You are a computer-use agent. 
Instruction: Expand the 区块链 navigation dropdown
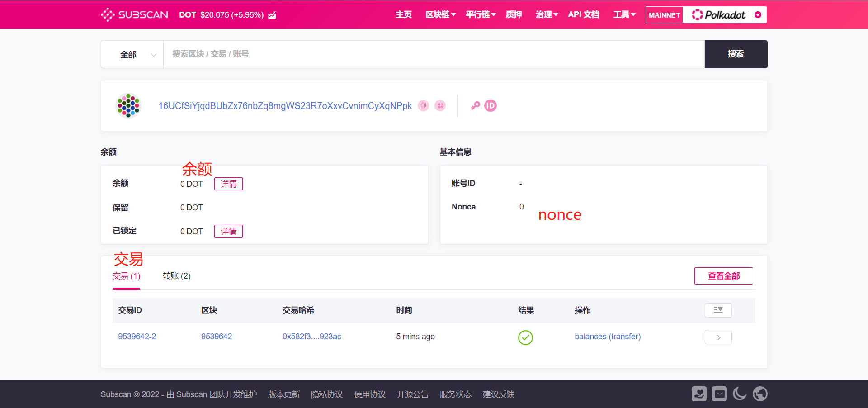pos(440,15)
